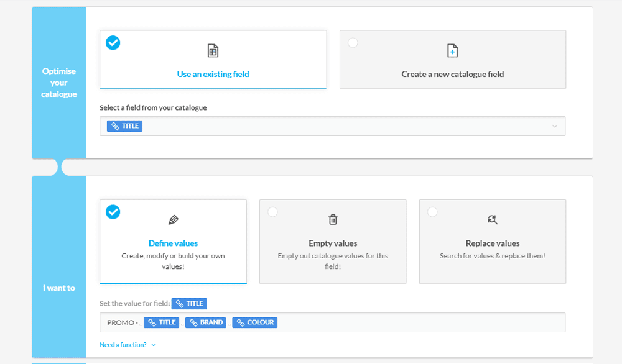The height and width of the screenshot is (364, 622).
Task: Click the 'Optimise your catalogue' step label
Action: coord(59,83)
